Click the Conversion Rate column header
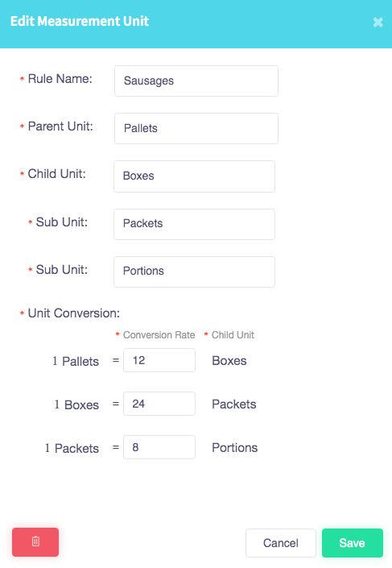 (159, 334)
